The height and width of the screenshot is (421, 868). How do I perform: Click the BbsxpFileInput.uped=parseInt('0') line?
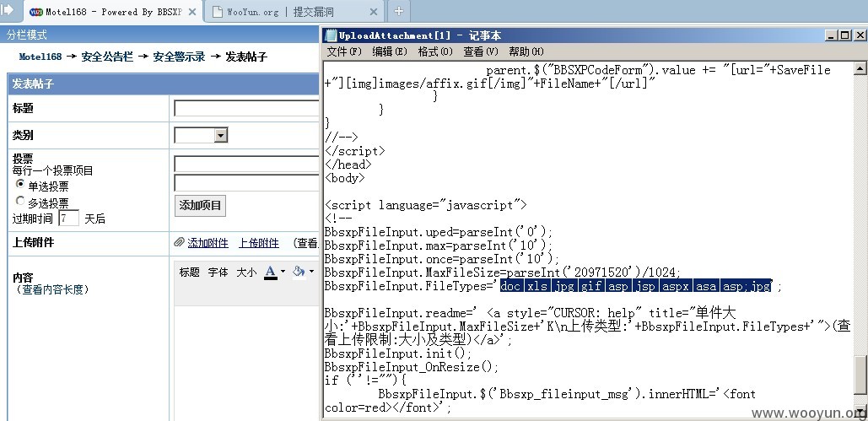(x=439, y=231)
